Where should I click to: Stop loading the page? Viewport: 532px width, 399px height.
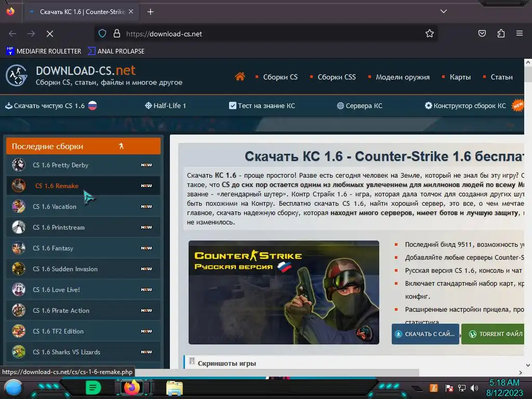click(x=50, y=34)
